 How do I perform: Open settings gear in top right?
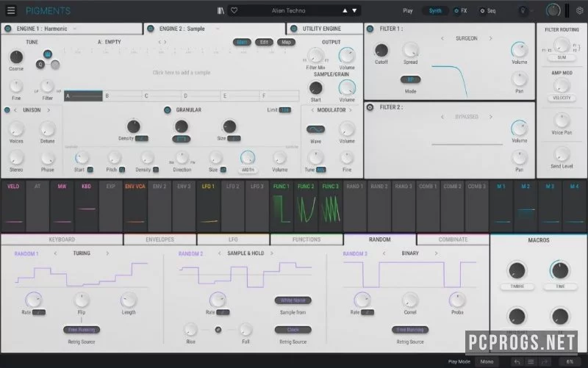pos(580,10)
